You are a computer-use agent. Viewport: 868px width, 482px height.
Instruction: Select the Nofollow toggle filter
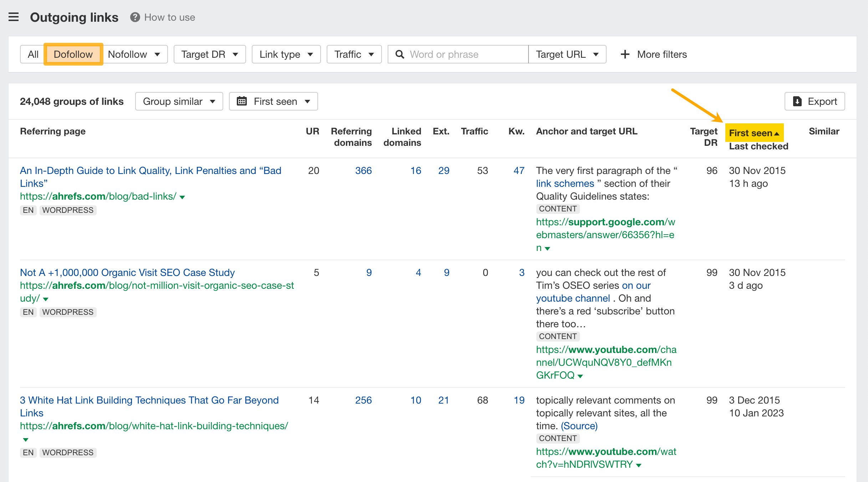(127, 54)
